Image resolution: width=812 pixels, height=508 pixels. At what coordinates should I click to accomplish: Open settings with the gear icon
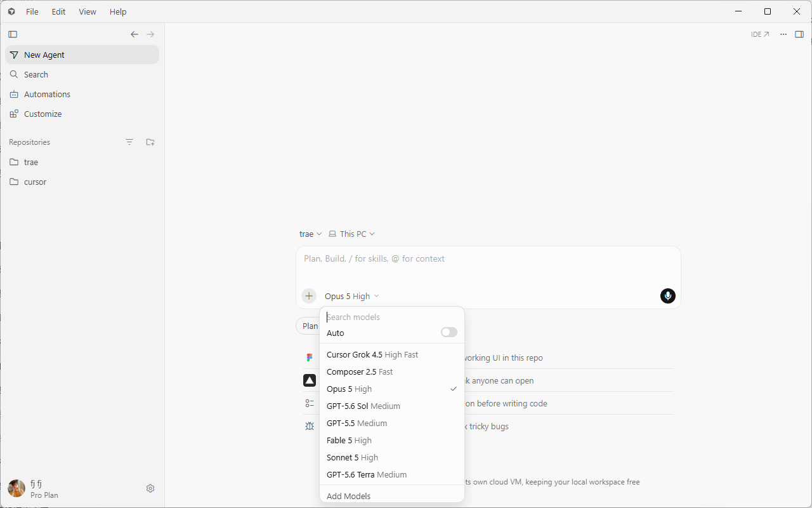[150, 488]
